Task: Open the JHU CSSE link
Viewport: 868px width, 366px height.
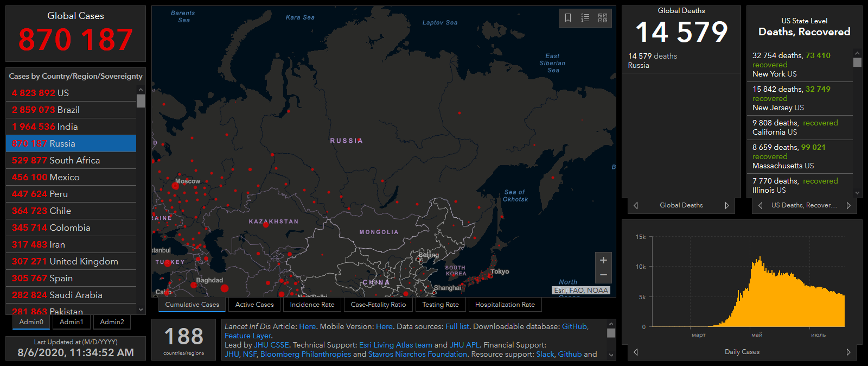Action: (271, 345)
